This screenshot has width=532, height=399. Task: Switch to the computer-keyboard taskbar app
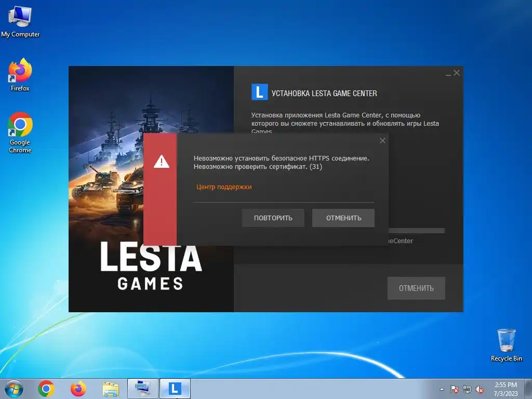[x=143, y=389]
